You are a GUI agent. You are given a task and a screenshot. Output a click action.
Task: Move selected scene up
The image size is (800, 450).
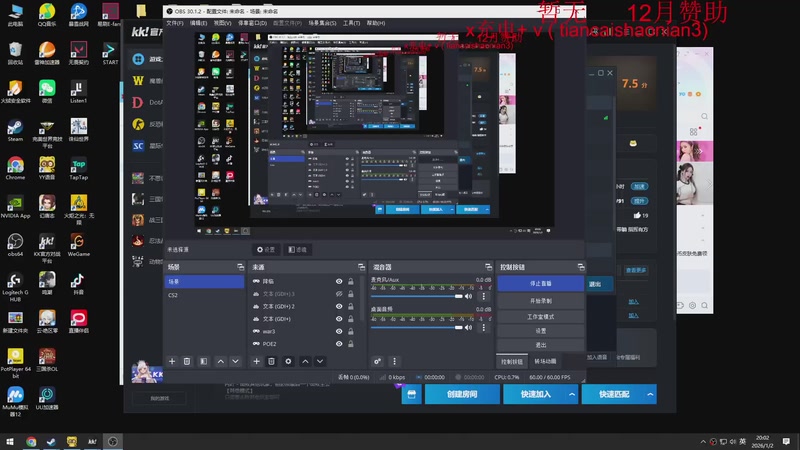coord(220,361)
